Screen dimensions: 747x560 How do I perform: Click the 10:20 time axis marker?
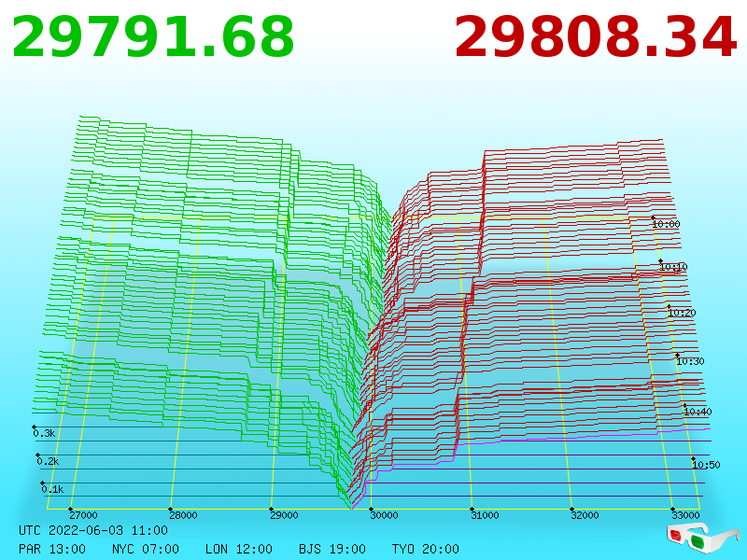682,313
